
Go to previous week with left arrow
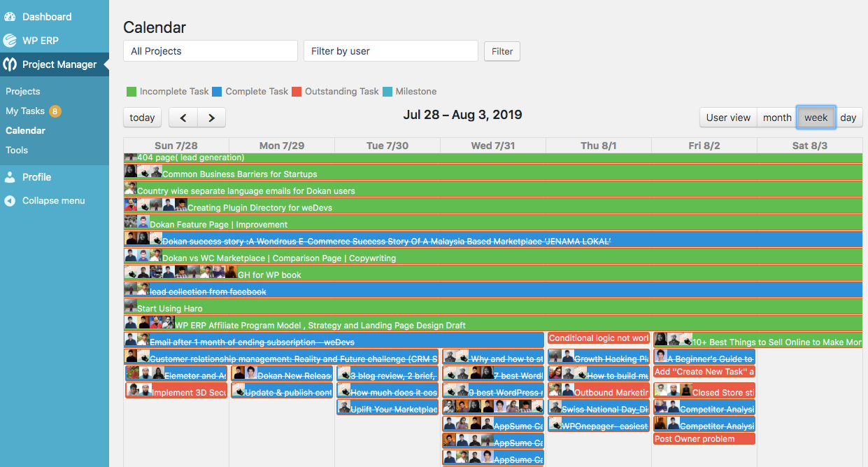tap(183, 117)
